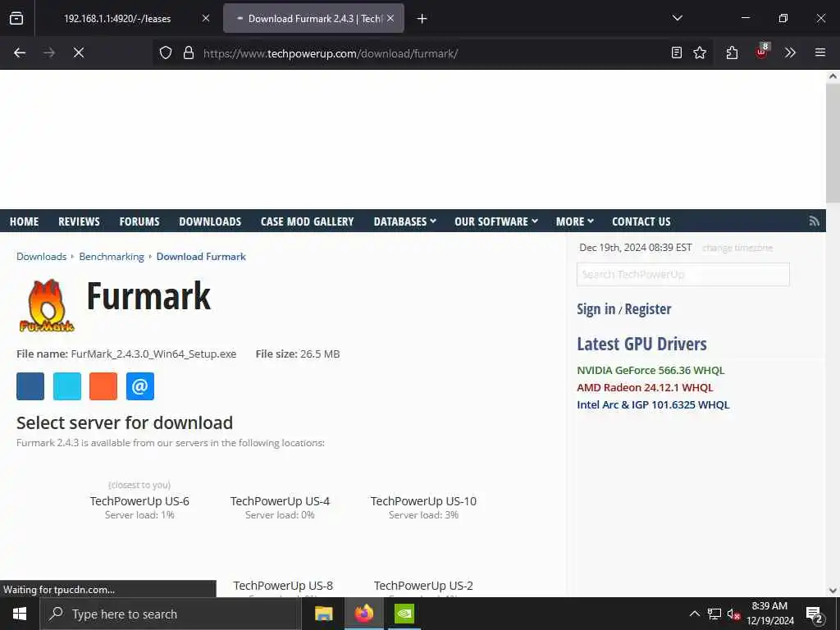The height and width of the screenshot is (630, 840).
Task: Follow the Downloads breadcrumb link
Action: point(41,257)
